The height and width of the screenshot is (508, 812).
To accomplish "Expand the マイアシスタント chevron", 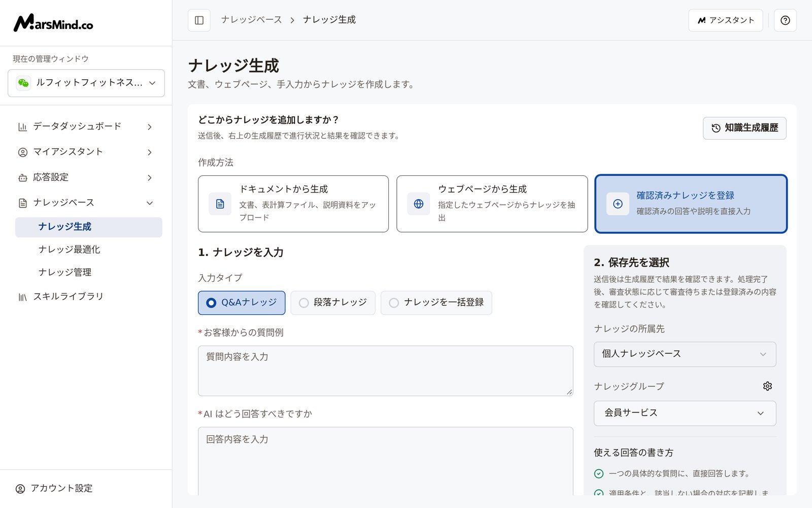I will 150,152.
